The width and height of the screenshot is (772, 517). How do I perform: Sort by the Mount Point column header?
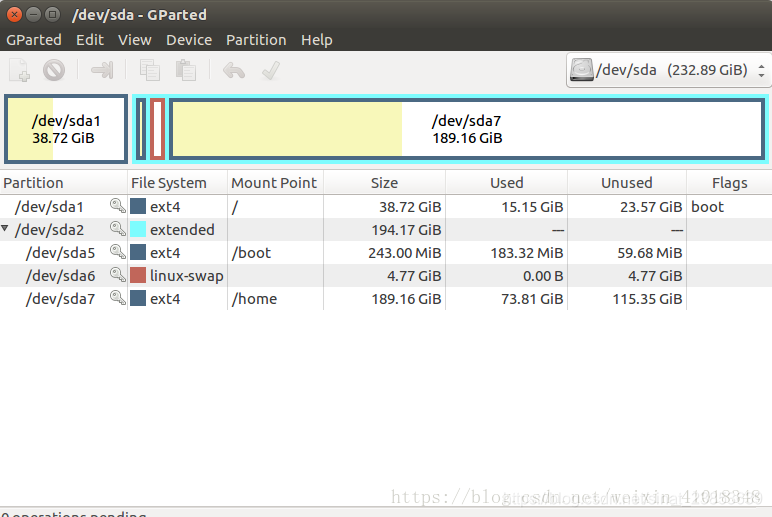(x=275, y=183)
